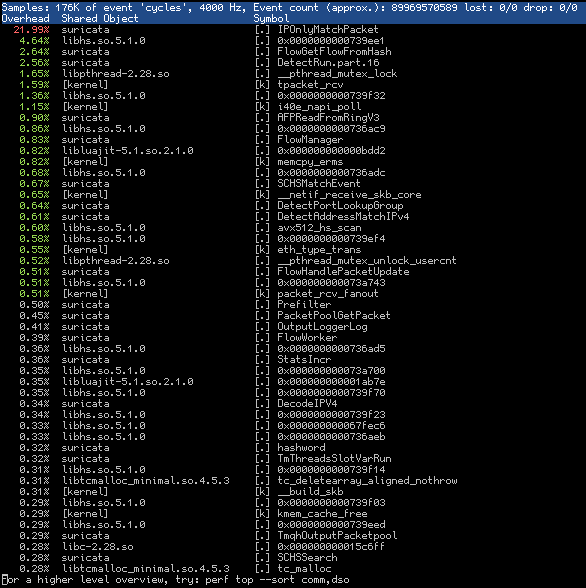586x588 pixels.
Task: Click the kmem_cache_free kernel row
Action: (x=293, y=513)
